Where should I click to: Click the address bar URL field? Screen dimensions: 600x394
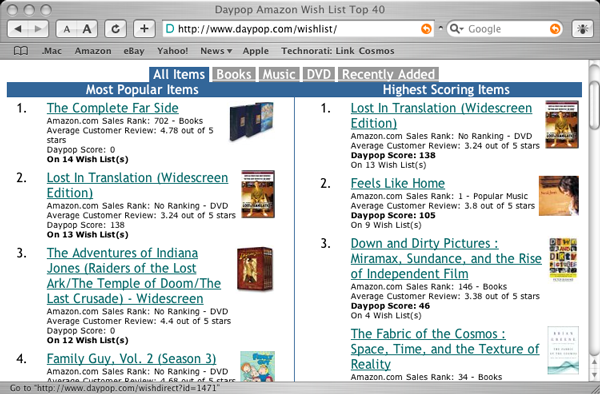tap(298, 29)
